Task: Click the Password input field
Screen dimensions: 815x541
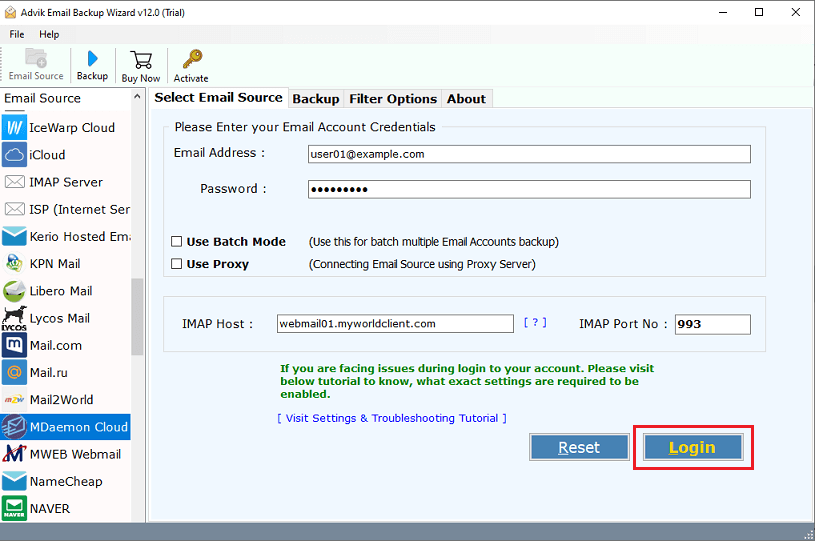Action: pyautogui.click(x=529, y=189)
